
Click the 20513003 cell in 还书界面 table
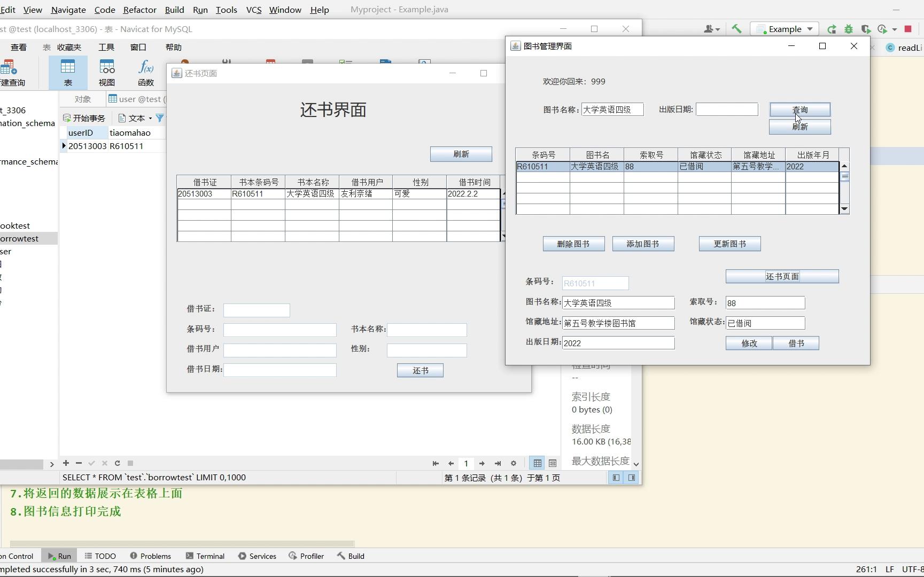point(204,194)
